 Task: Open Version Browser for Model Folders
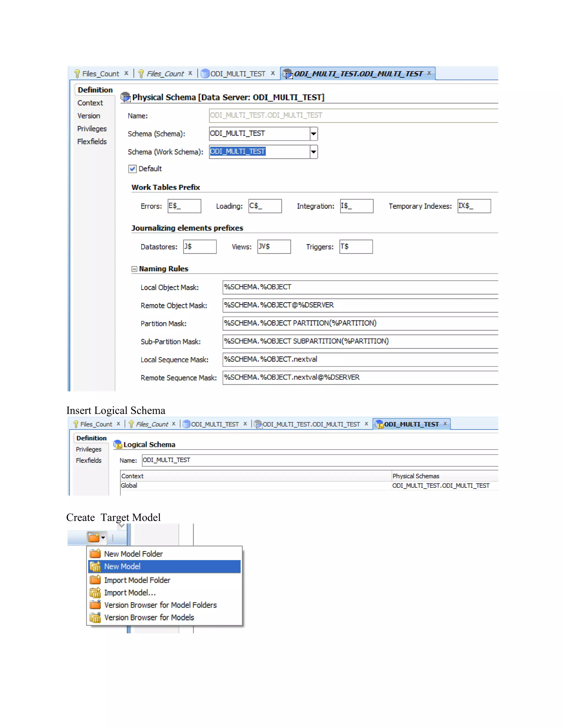[164, 605]
